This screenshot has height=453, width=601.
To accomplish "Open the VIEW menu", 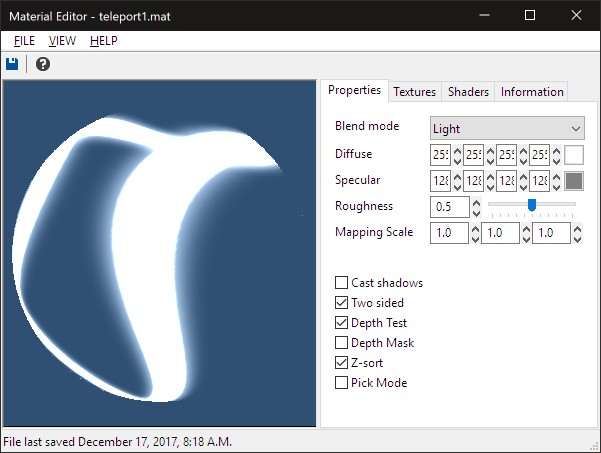I will pyautogui.click(x=62, y=41).
